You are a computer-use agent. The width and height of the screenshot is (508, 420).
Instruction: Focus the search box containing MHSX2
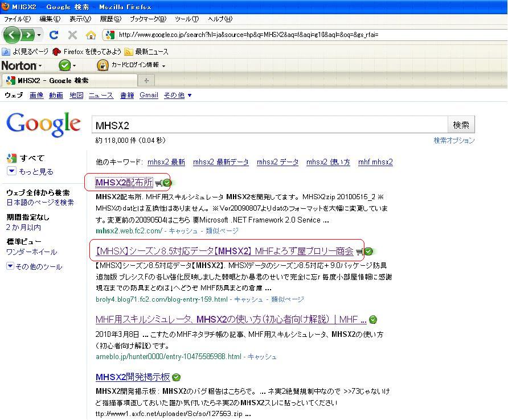pos(269,125)
